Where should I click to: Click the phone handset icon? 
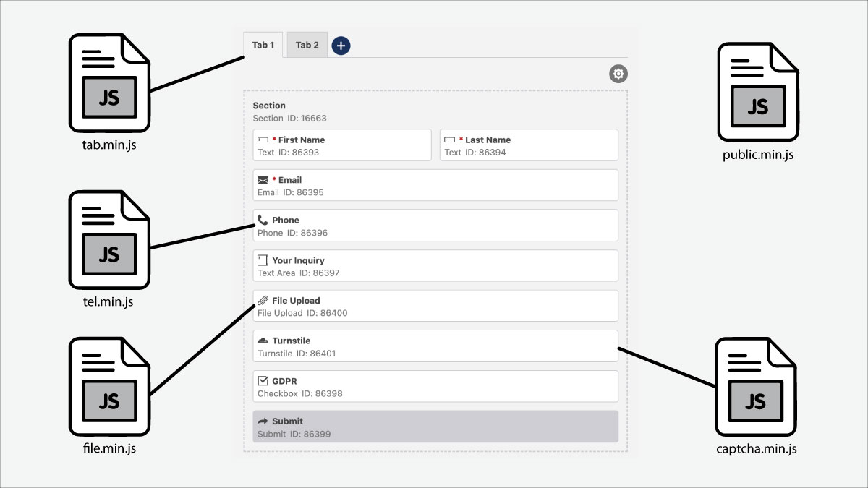[x=263, y=220]
